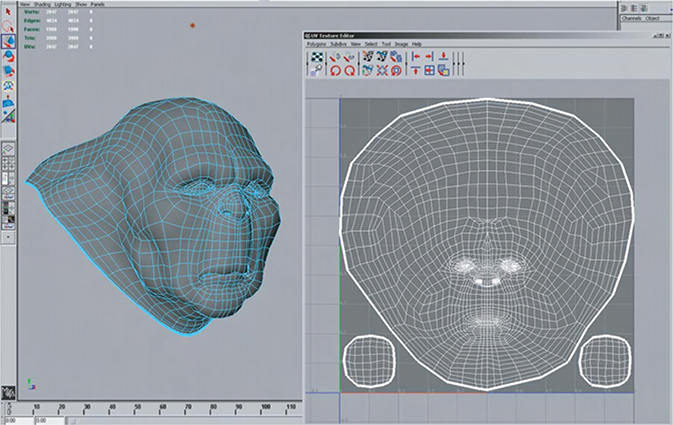
Task: Open the viewport Panels menu
Action: (97, 5)
